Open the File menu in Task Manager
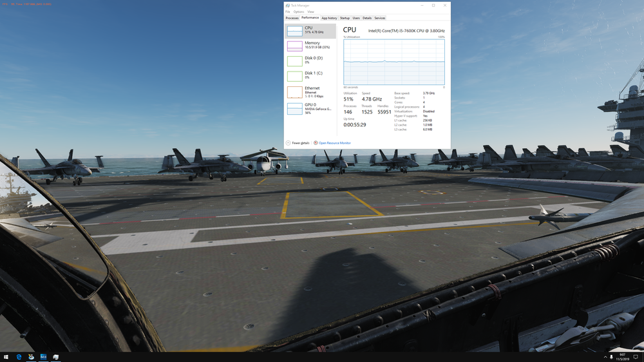The image size is (644, 362). pyautogui.click(x=287, y=12)
